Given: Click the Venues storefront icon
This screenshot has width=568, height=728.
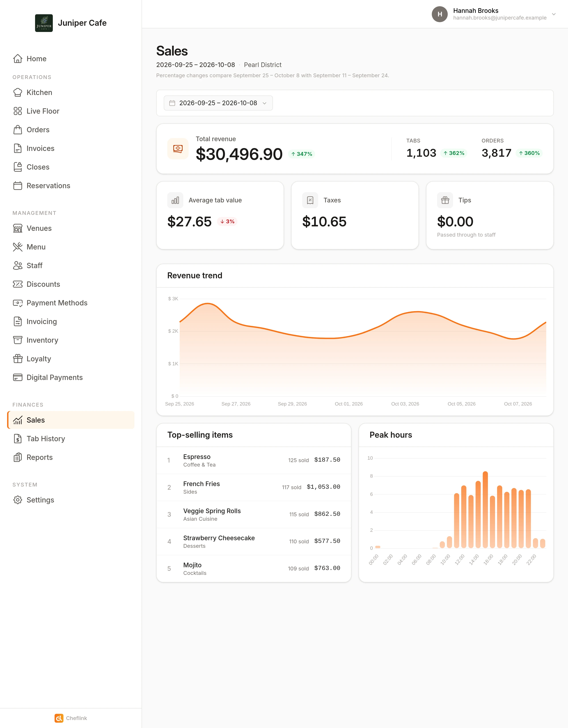Looking at the screenshot, I should 18,228.
